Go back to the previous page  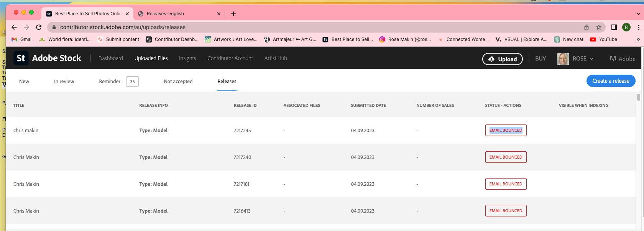[14, 27]
